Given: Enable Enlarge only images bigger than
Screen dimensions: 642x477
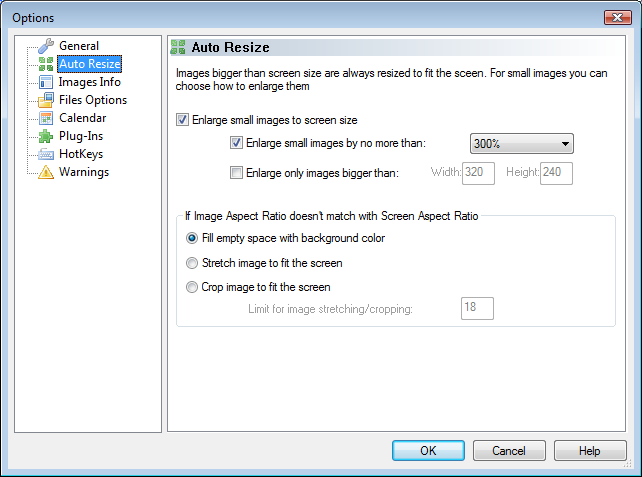Looking at the screenshot, I should (x=236, y=173).
